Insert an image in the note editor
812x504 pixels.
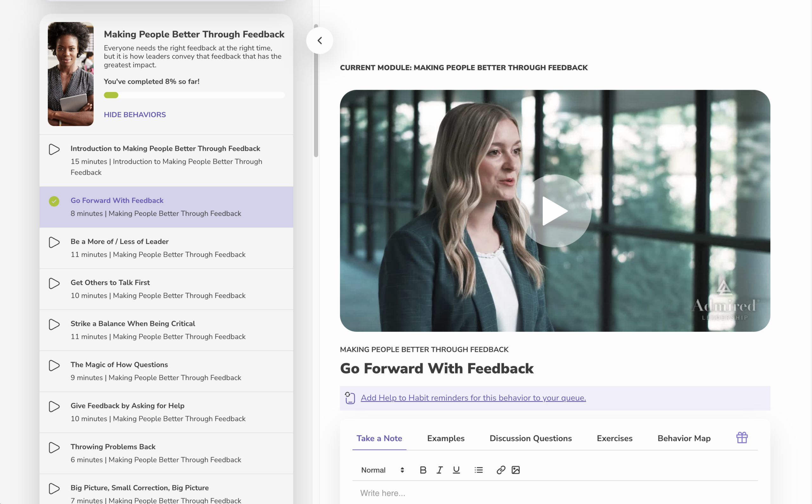coord(515,470)
